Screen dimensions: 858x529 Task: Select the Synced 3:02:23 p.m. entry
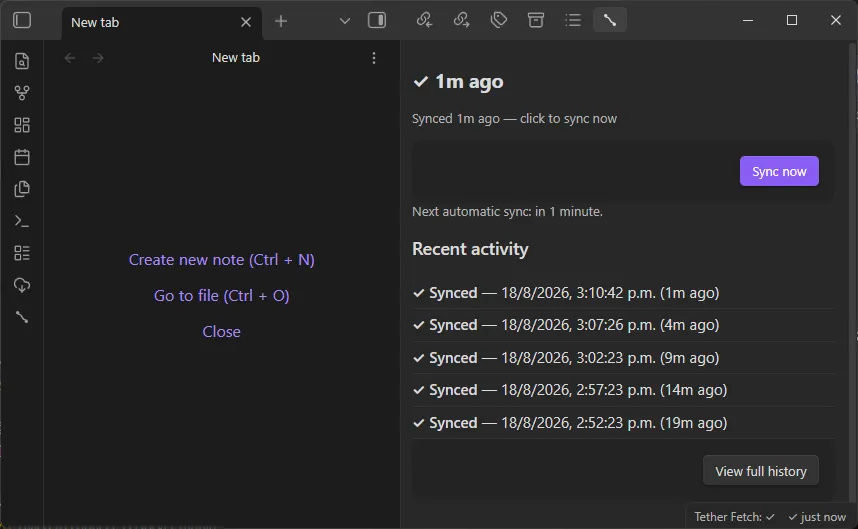tap(624, 358)
